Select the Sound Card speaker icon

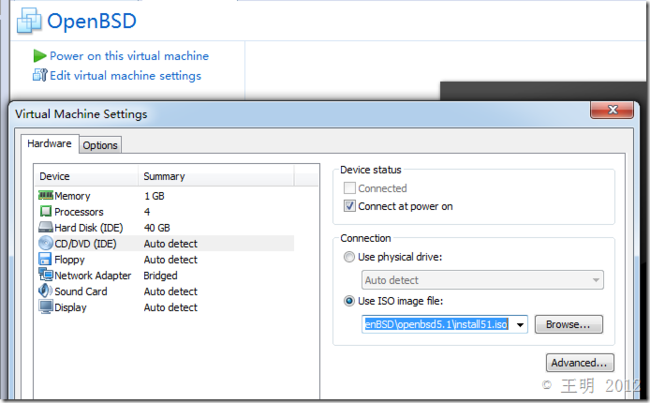pos(45,291)
